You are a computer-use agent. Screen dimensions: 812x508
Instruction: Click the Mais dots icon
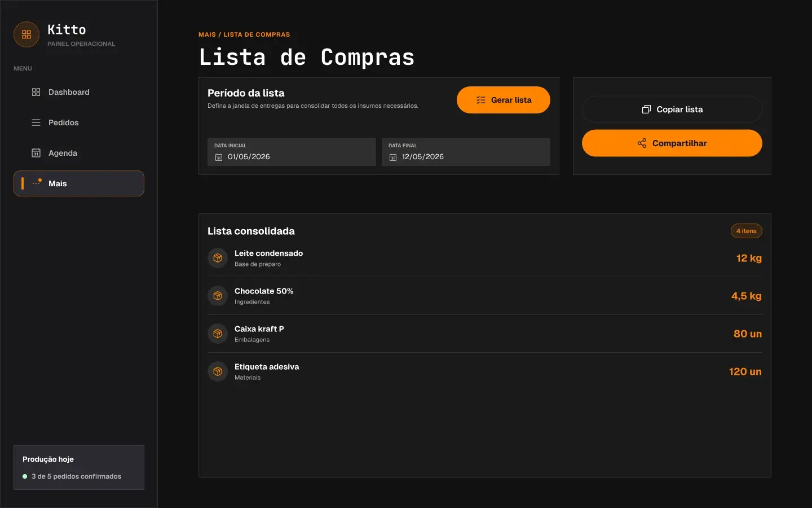click(37, 183)
